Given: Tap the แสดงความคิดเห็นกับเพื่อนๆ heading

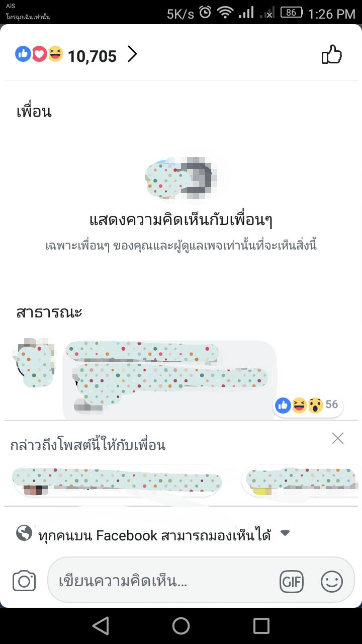Looking at the screenshot, I should [x=181, y=220].
